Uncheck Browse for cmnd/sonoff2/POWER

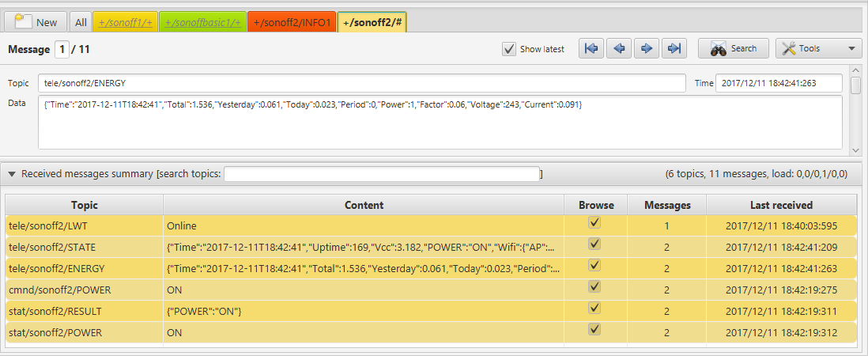[x=594, y=287]
